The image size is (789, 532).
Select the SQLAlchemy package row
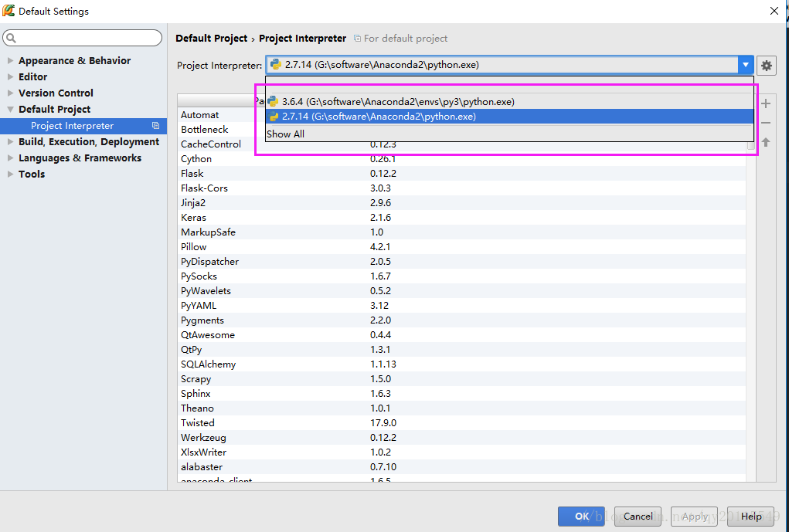coord(461,364)
